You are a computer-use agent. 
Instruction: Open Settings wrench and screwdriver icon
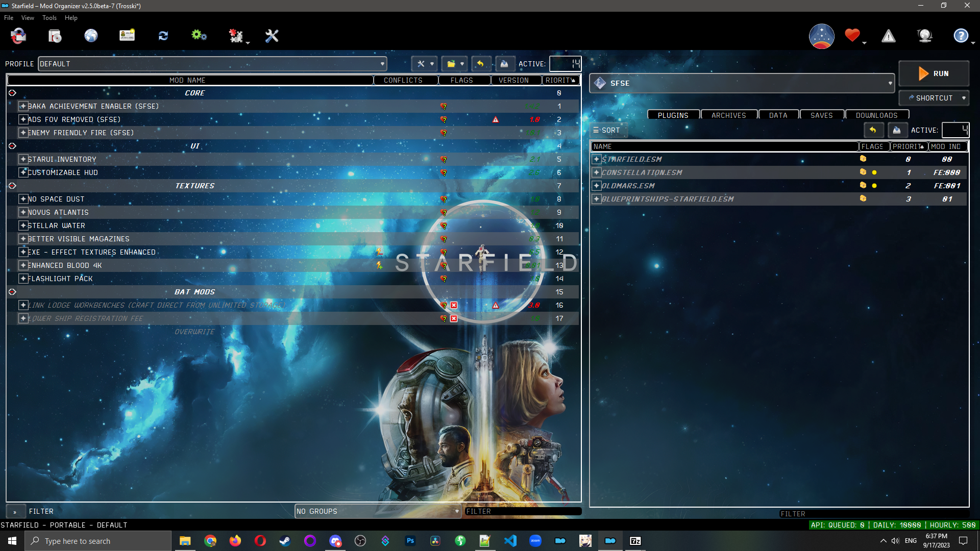click(272, 36)
